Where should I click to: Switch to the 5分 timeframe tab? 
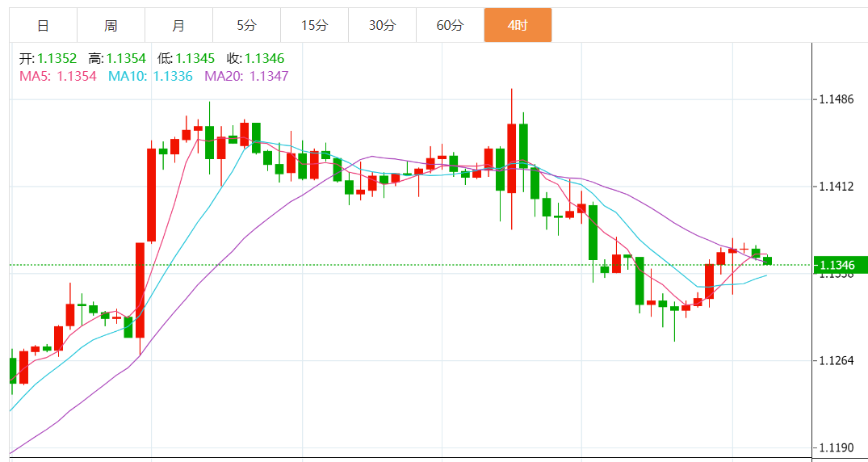(247, 25)
